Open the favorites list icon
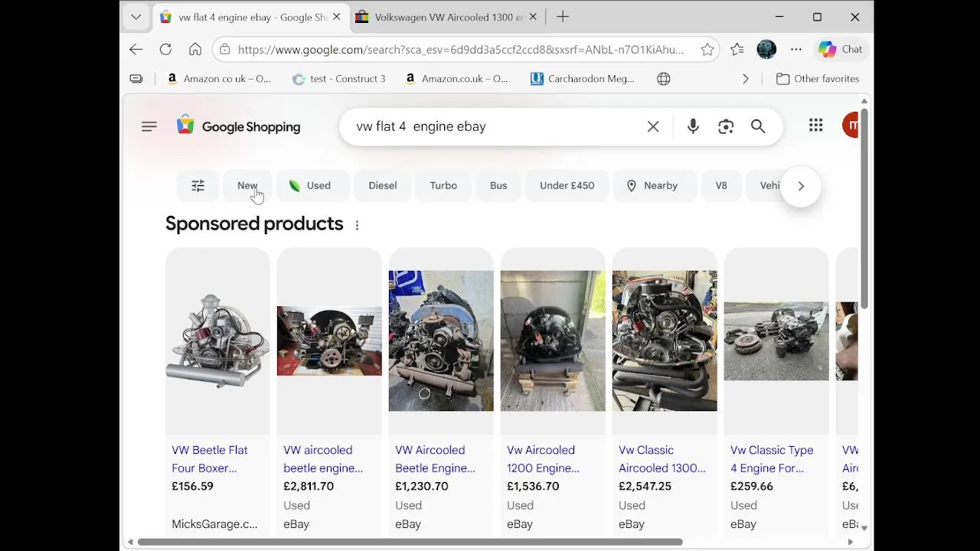980x551 pixels. (x=737, y=50)
